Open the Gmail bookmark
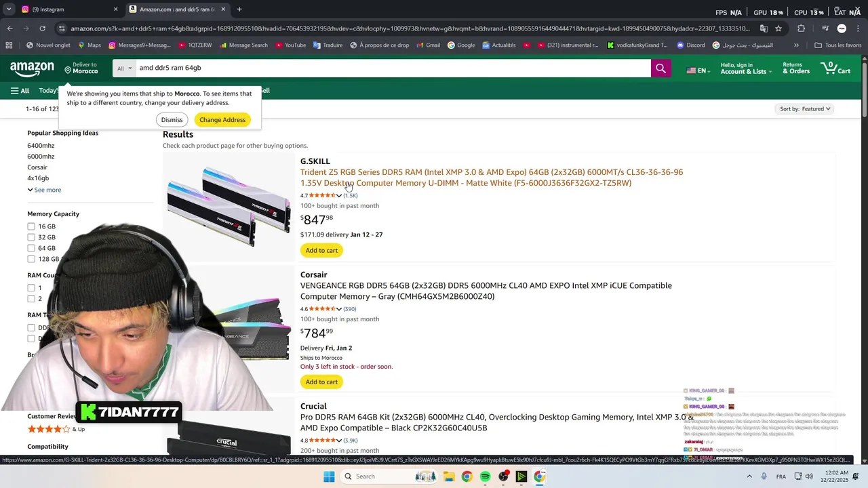 coord(427,45)
